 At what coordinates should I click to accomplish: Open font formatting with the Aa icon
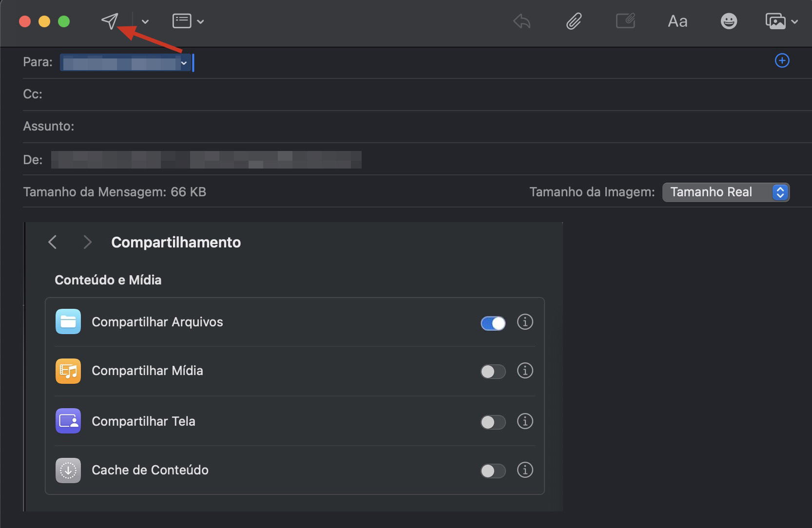(677, 21)
